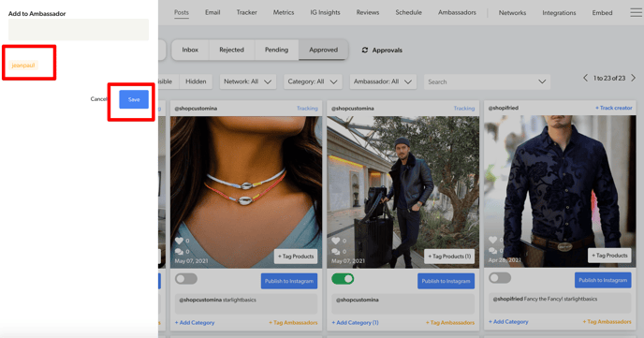Click heart icon on necklace post
The height and width of the screenshot is (338, 644).
179,241
